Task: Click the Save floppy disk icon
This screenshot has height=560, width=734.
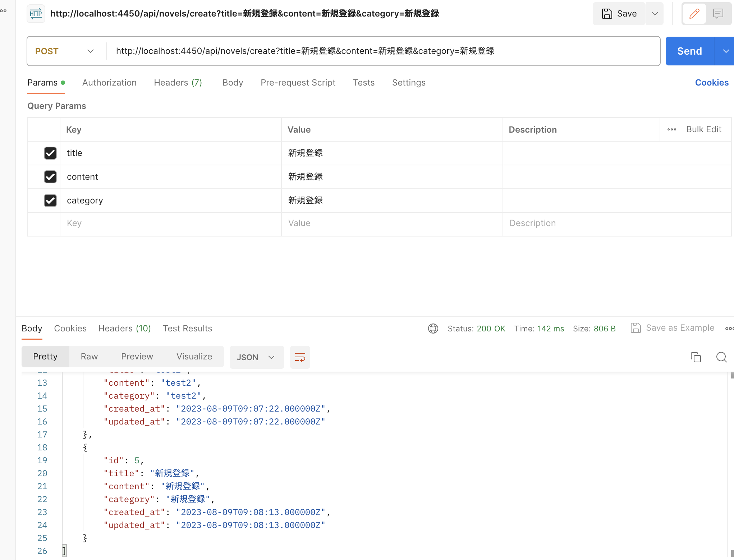Action: 607,14
